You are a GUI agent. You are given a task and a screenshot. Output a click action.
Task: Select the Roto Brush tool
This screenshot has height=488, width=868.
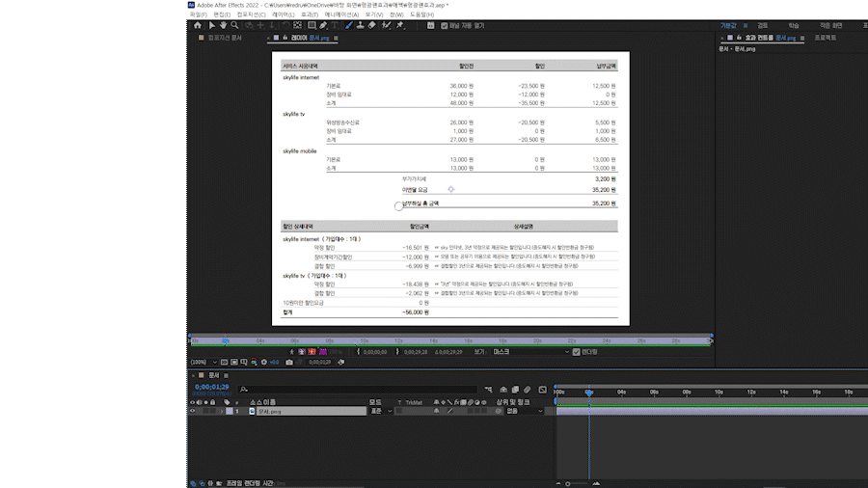[x=386, y=25]
